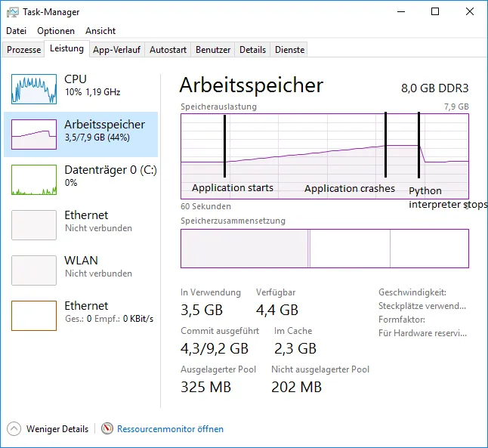Click the Speicherzusammensetzung memory composition bar
This screenshot has width=488, height=448.
tap(324, 249)
